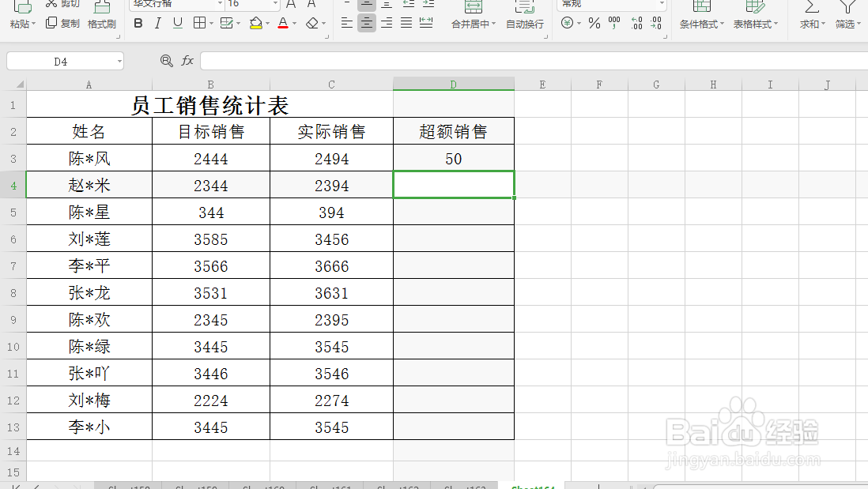Select the name cell 张*吖

[x=89, y=374]
